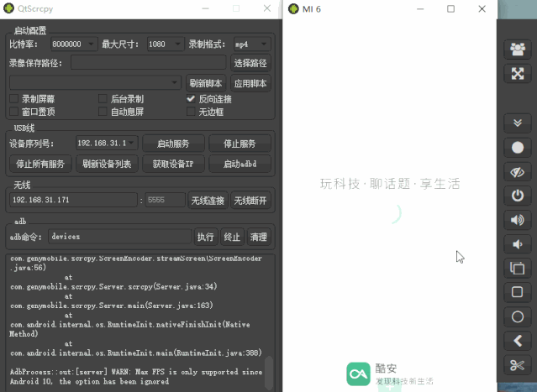The width and height of the screenshot is (537, 392).
Task: Click the menu square icon in the toolbar
Action: [518, 292]
